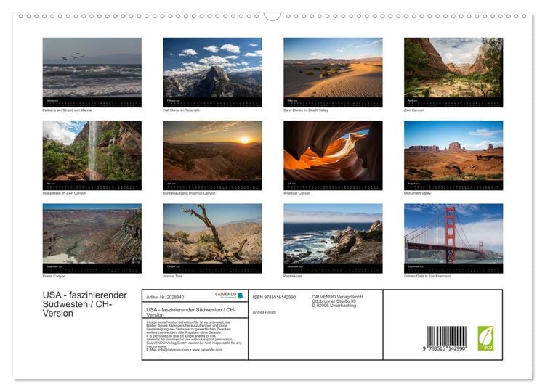The image size is (545, 392).
Task: Click the green eco leaf icon
Action: pos(485,338)
